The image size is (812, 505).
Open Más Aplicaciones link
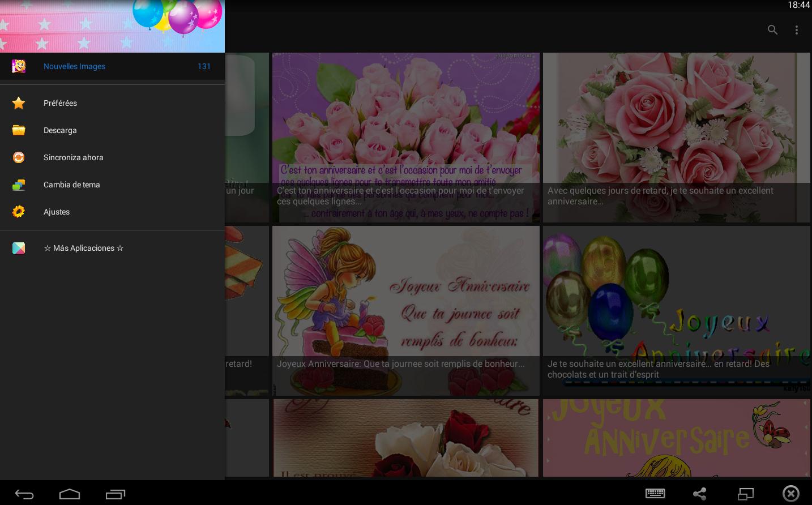coord(112,248)
